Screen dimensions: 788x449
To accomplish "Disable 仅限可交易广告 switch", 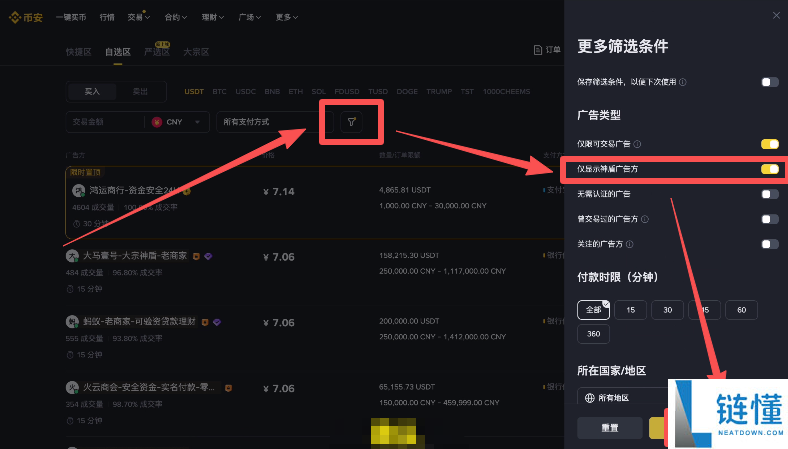I will tap(770, 144).
